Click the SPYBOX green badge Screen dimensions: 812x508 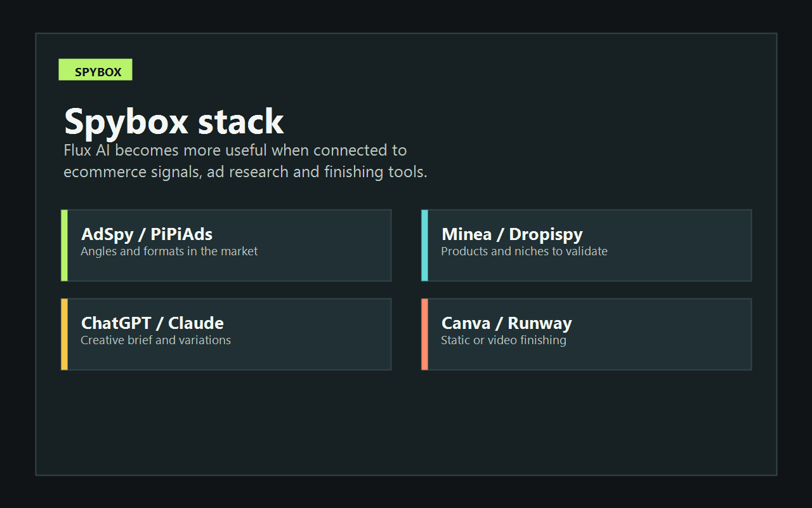coord(95,70)
